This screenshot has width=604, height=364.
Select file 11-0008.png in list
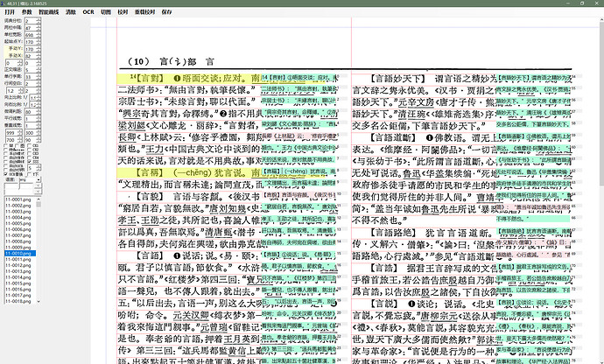click(x=18, y=241)
